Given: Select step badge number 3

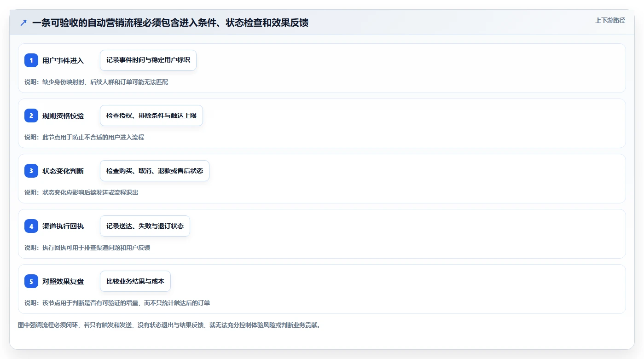Looking at the screenshot, I should tap(31, 171).
